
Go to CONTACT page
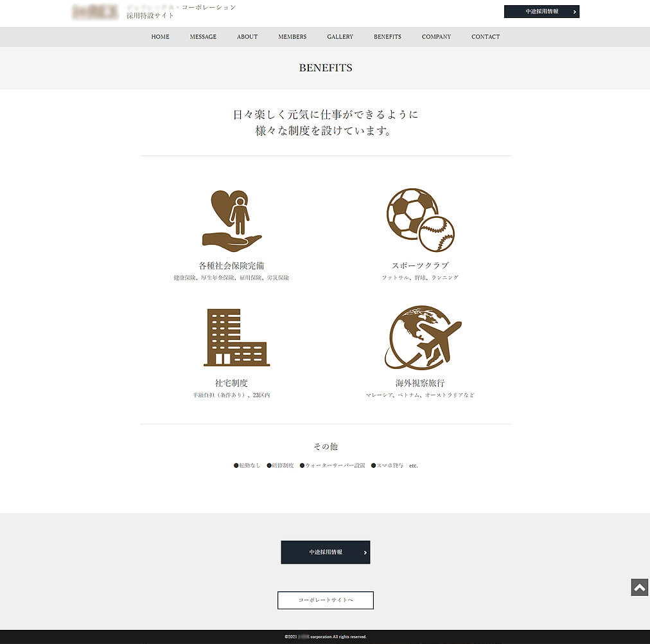[x=485, y=37]
